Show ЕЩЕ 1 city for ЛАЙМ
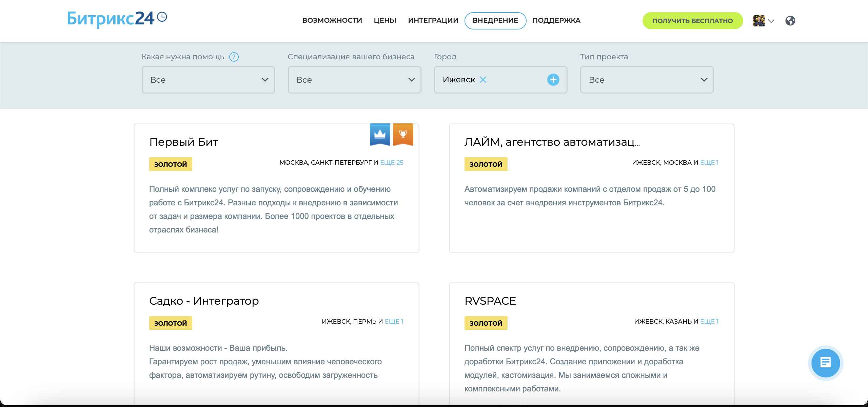Viewport: 868px width, 407px height. (709, 162)
